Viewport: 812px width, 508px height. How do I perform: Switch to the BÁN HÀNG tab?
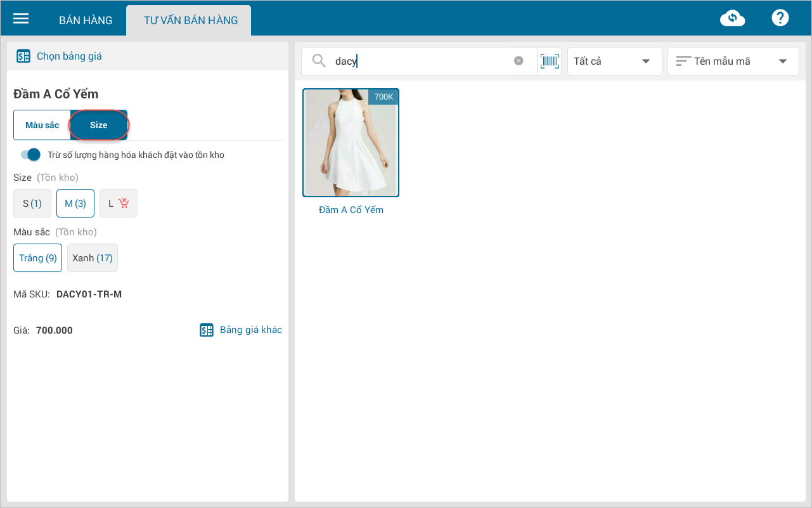(86, 20)
